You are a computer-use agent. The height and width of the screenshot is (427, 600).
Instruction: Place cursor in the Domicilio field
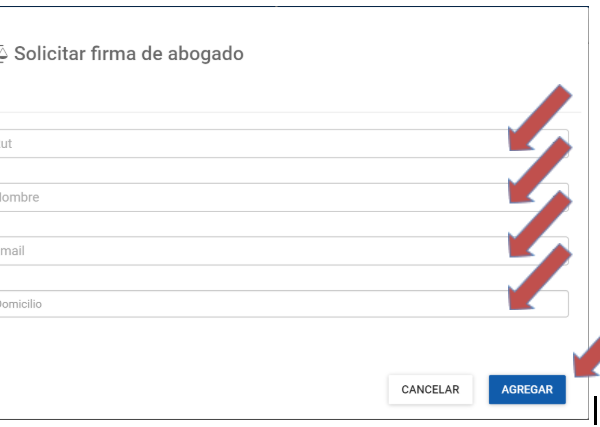point(250,304)
